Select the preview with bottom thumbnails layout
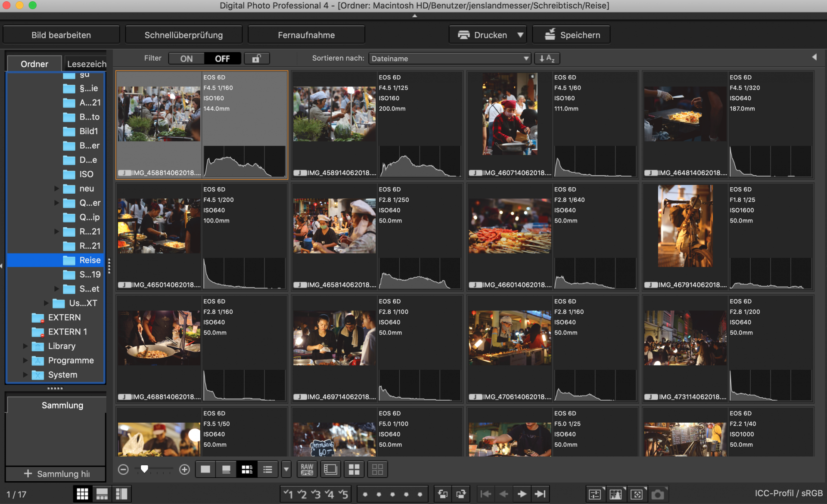 pyautogui.click(x=102, y=494)
